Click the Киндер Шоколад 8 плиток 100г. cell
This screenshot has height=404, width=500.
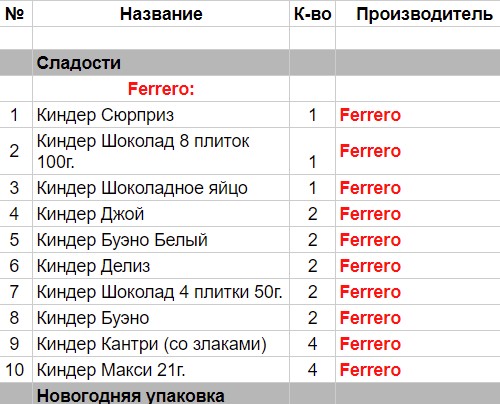point(161,151)
